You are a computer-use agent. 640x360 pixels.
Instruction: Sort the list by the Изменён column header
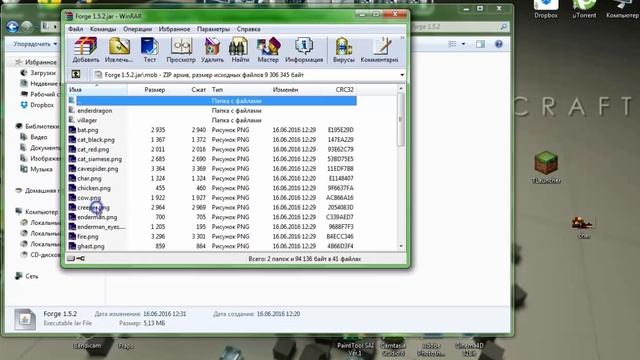pos(285,89)
